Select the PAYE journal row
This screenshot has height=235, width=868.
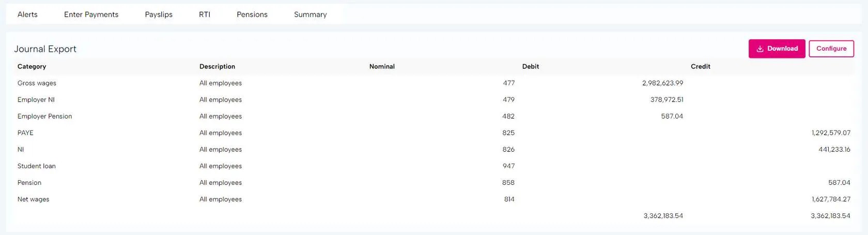(25, 133)
